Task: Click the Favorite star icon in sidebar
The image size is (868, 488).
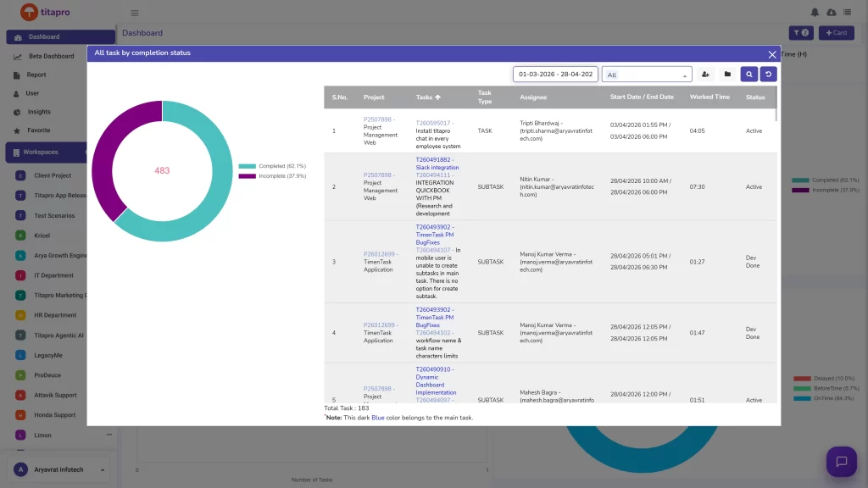Action: (x=17, y=130)
